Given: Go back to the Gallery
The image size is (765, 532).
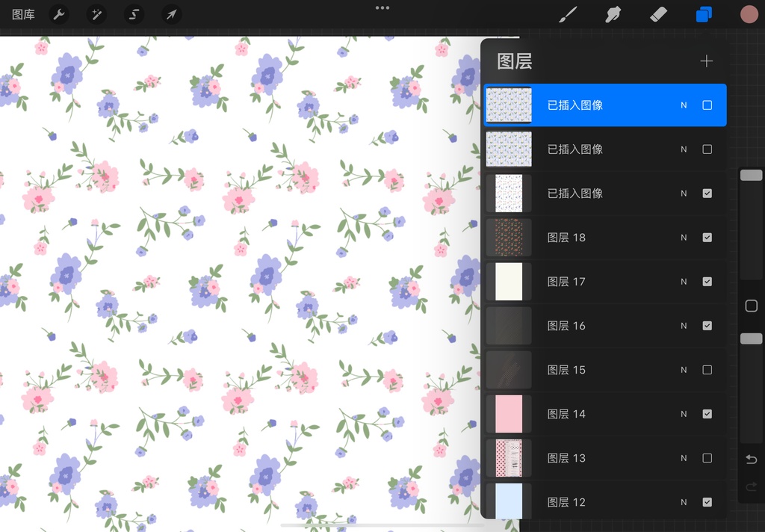Looking at the screenshot, I should tap(23, 14).
